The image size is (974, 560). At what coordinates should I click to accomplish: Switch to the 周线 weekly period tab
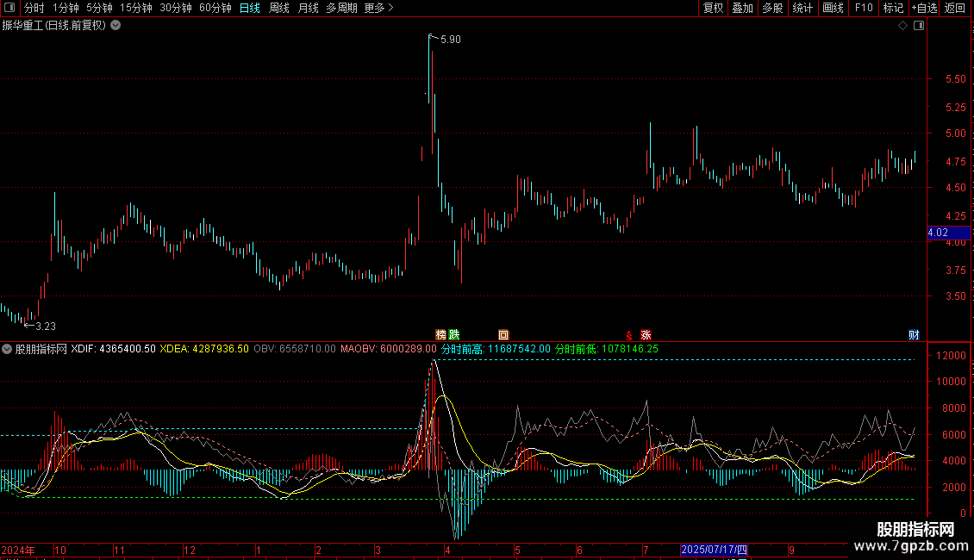(x=279, y=8)
